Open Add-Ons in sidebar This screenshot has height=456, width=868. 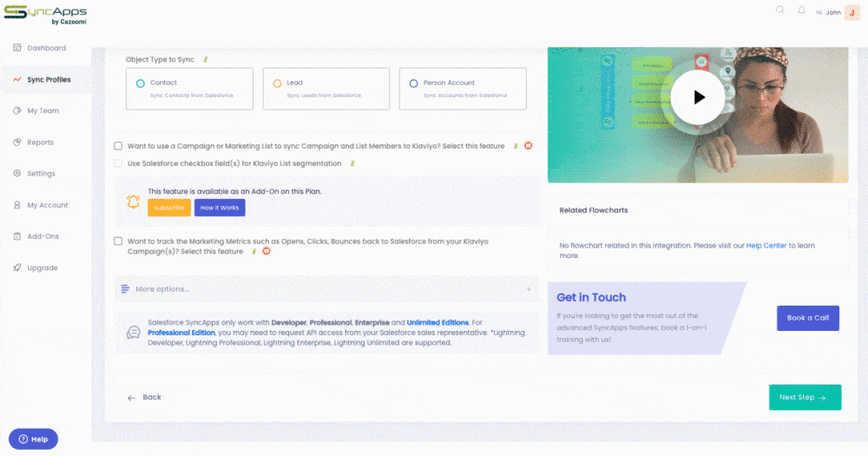pyautogui.click(x=43, y=236)
